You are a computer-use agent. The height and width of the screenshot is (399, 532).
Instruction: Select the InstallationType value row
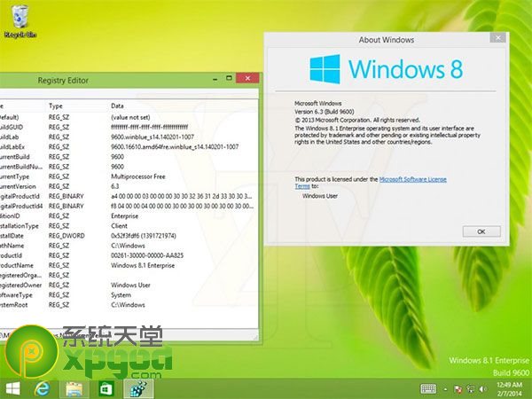click(129, 225)
